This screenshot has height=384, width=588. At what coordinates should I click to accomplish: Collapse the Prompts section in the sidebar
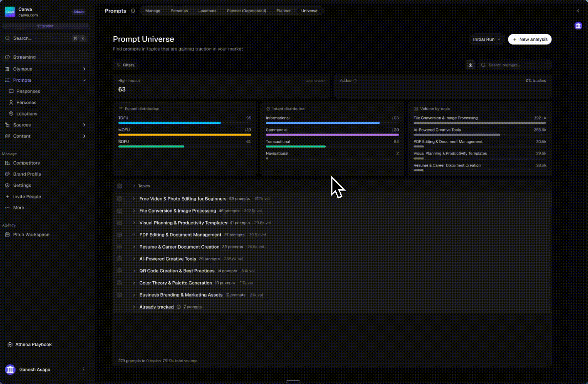pyautogui.click(x=84, y=80)
